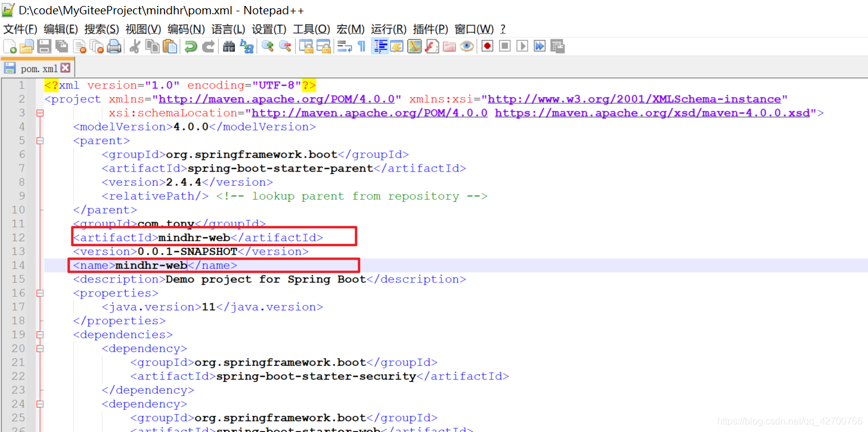Click the Save All toolbar icon
Screen dimensions: 868x432
(x=61, y=46)
